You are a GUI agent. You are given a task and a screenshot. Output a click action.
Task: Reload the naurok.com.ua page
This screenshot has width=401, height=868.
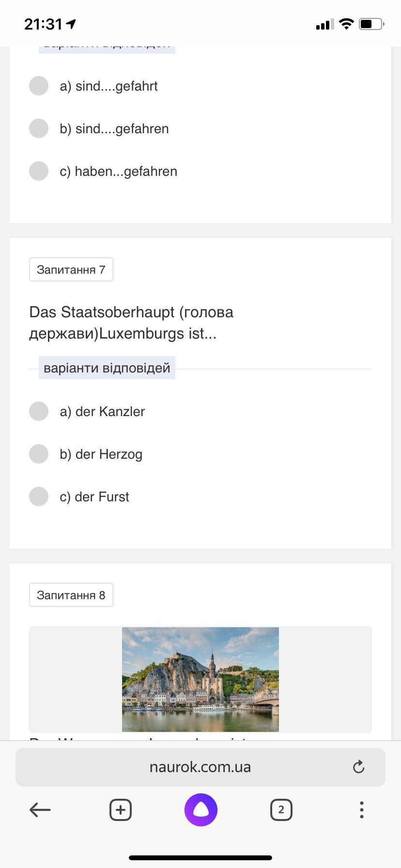(358, 767)
